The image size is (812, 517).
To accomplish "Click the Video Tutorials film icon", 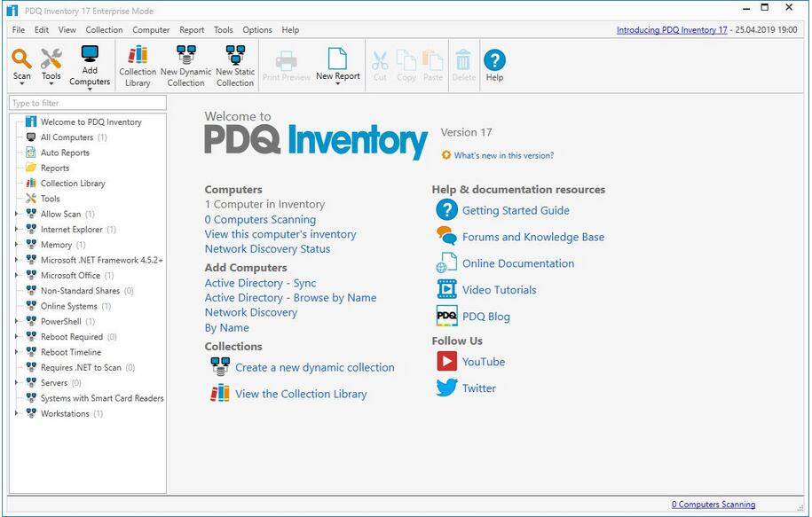I will click(x=446, y=289).
